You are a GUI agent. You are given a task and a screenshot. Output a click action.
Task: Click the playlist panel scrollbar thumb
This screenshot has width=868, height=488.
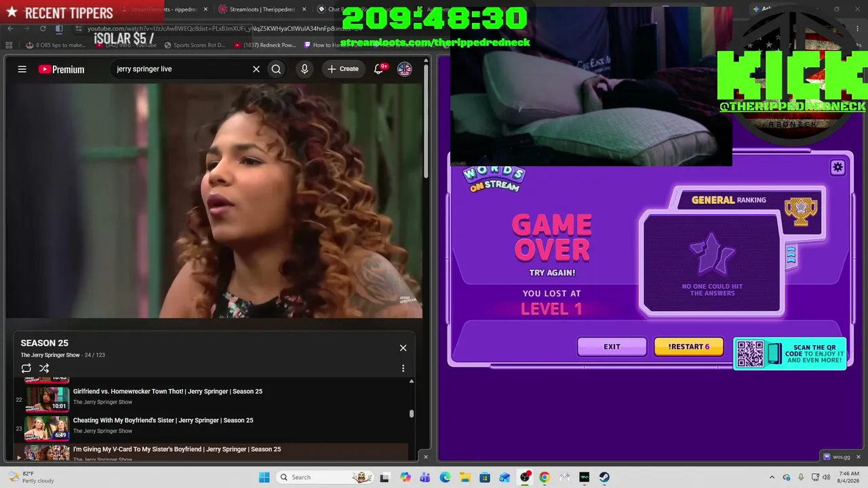point(411,413)
